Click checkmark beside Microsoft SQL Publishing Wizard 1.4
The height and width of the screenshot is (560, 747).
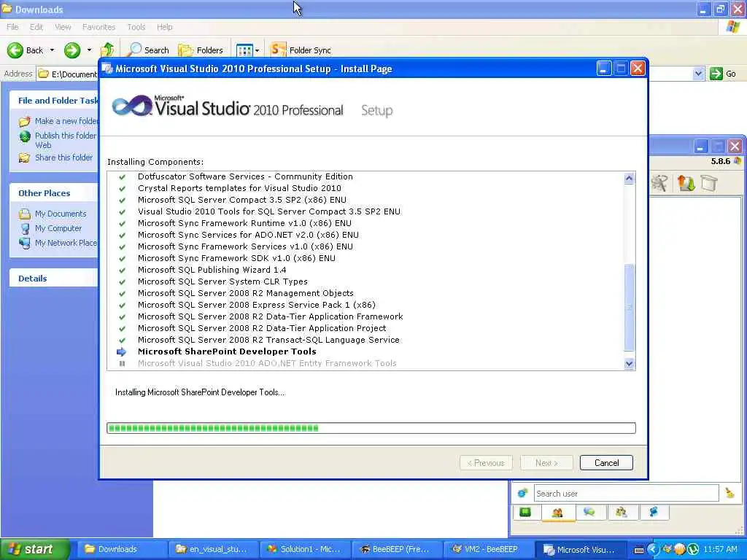tap(122, 270)
